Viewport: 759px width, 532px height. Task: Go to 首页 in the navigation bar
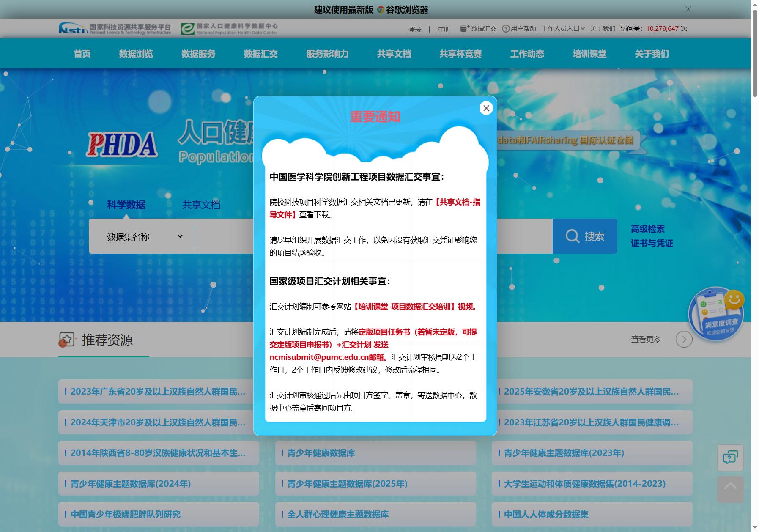pos(82,54)
